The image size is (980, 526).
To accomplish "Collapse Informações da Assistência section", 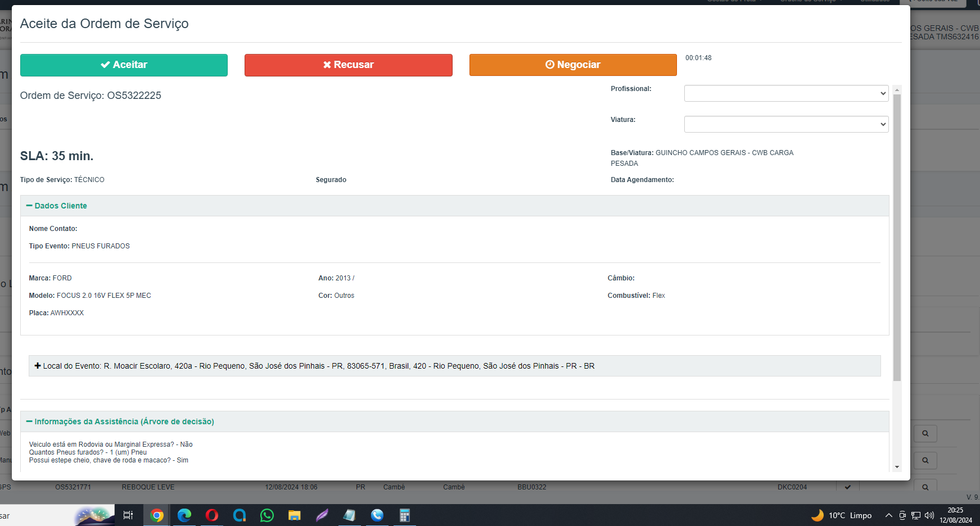I will [119, 421].
